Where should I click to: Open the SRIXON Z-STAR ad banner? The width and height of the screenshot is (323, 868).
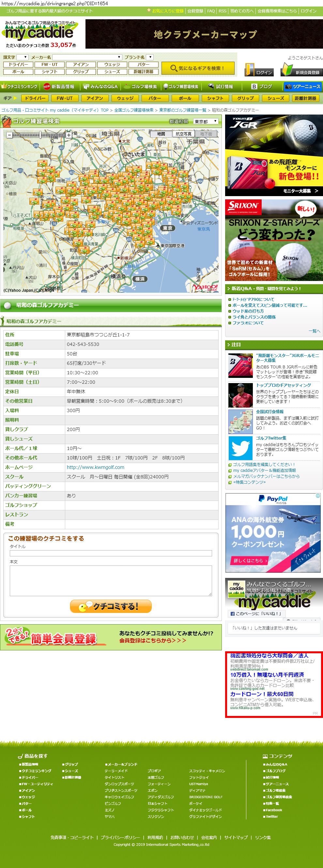click(x=274, y=240)
